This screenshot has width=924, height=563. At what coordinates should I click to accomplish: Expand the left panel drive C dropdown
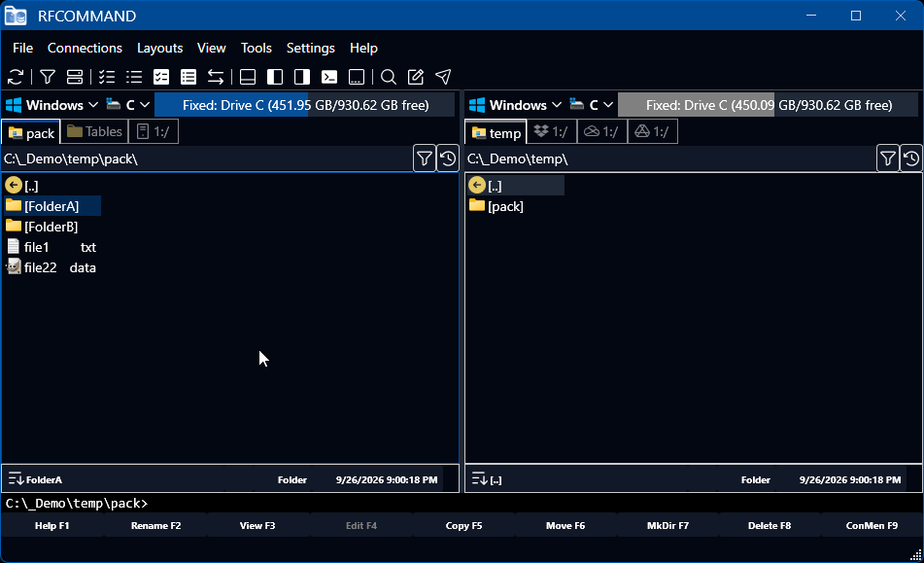click(128, 105)
